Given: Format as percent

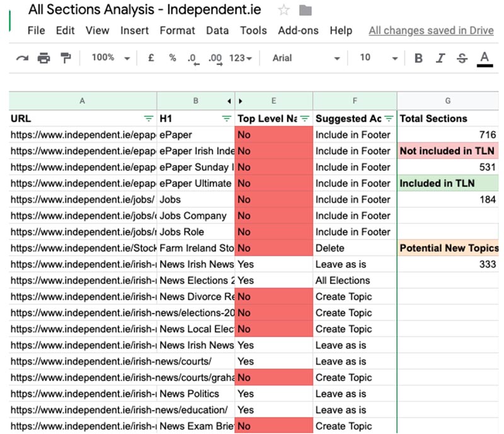Looking at the screenshot, I should tap(173, 58).
